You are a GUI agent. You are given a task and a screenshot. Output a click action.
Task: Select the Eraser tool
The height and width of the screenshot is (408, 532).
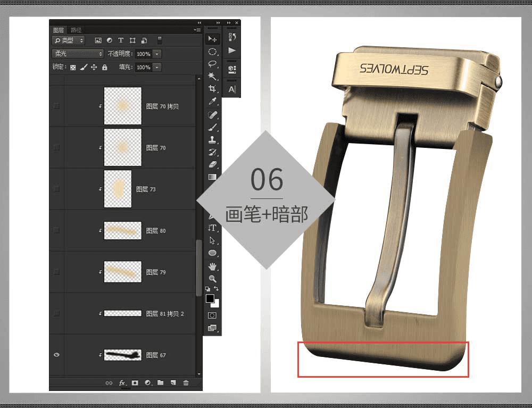[212, 164]
